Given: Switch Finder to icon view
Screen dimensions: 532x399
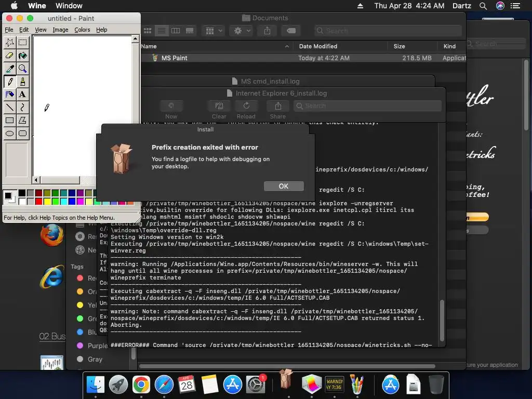Looking at the screenshot, I should (148, 31).
